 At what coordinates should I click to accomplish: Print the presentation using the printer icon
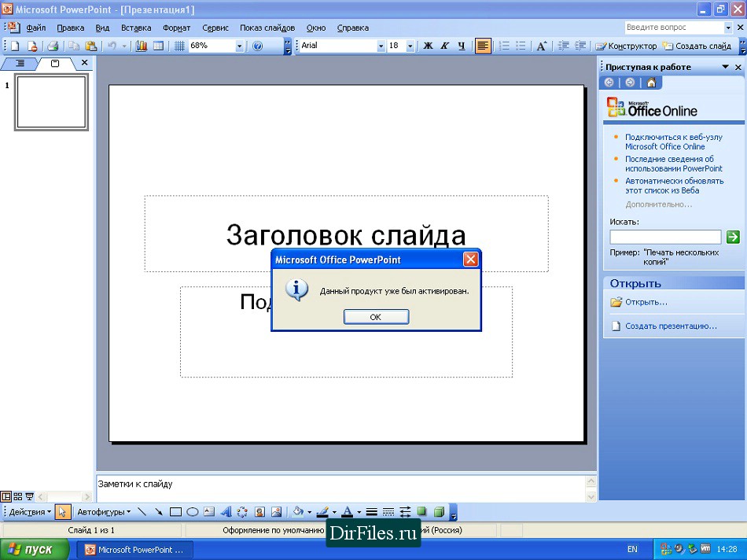tap(53, 46)
